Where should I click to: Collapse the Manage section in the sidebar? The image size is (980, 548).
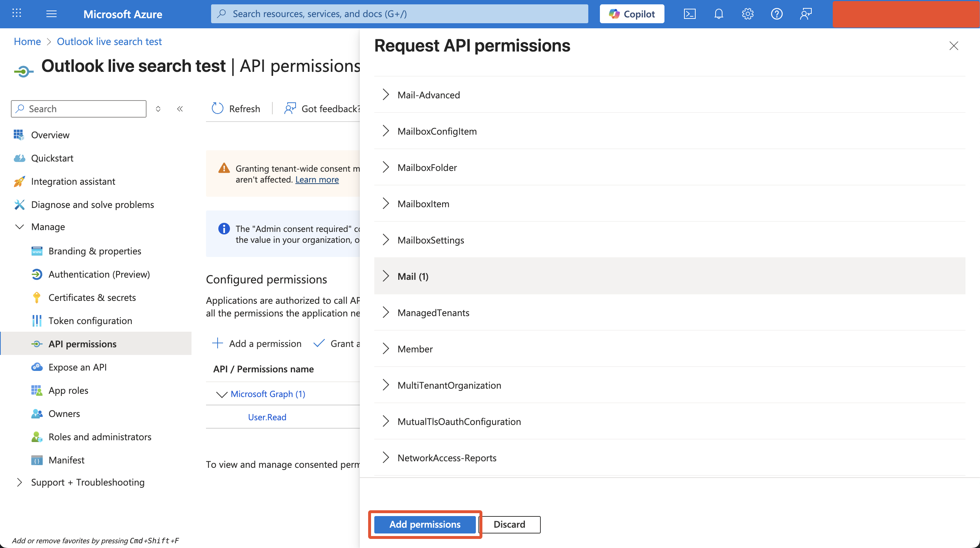[x=19, y=227]
